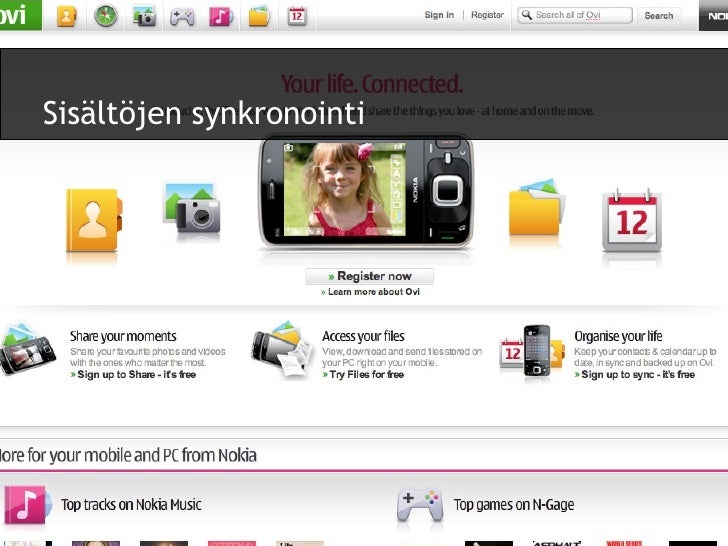Click the Nokia phone image
728x546 pixels.
[x=365, y=192]
